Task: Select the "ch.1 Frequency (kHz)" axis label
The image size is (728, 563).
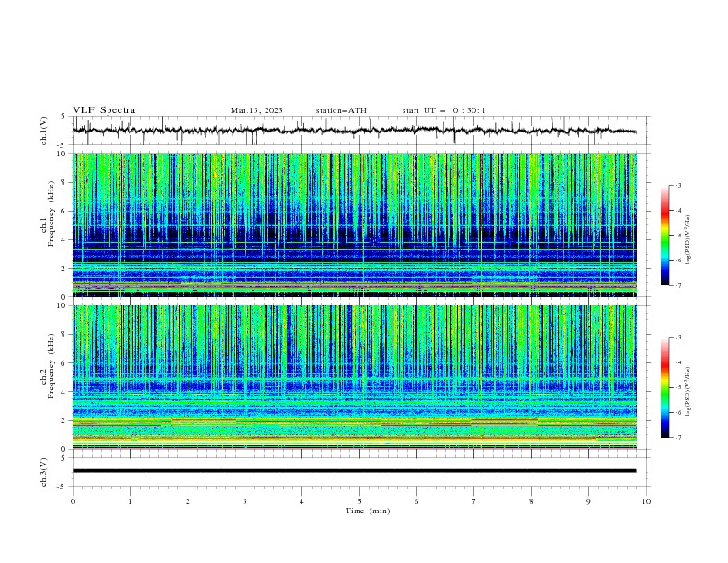Action: click(48, 213)
